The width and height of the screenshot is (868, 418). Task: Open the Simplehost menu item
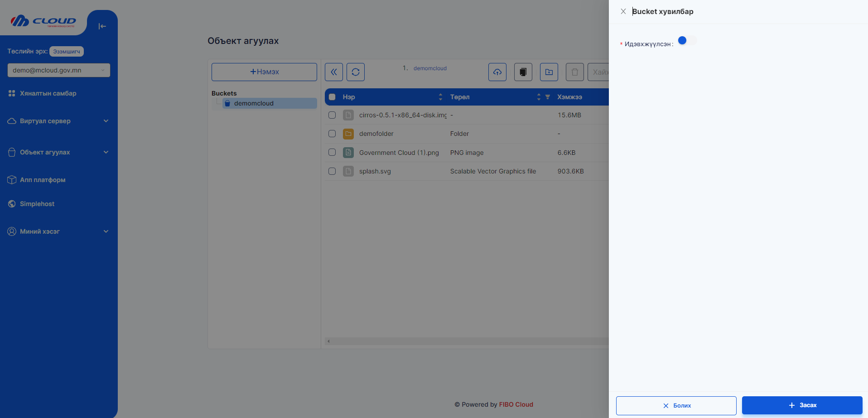(x=37, y=204)
